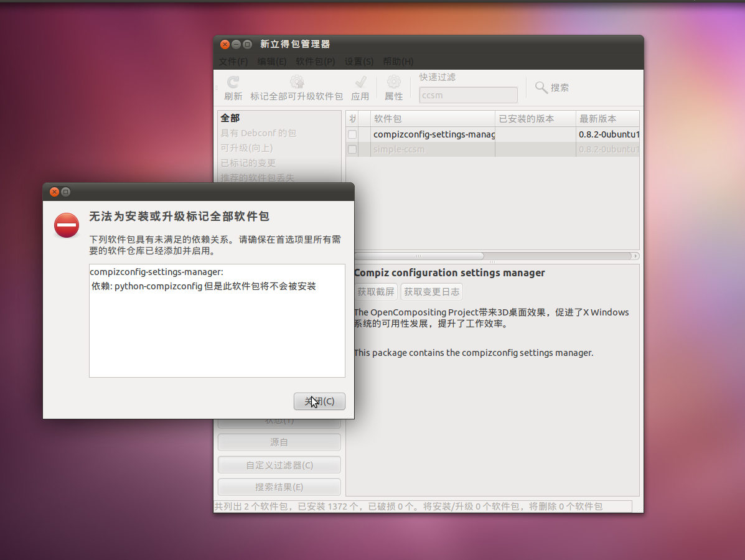Open the 编辑(E) menu
745x560 pixels.
click(272, 62)
